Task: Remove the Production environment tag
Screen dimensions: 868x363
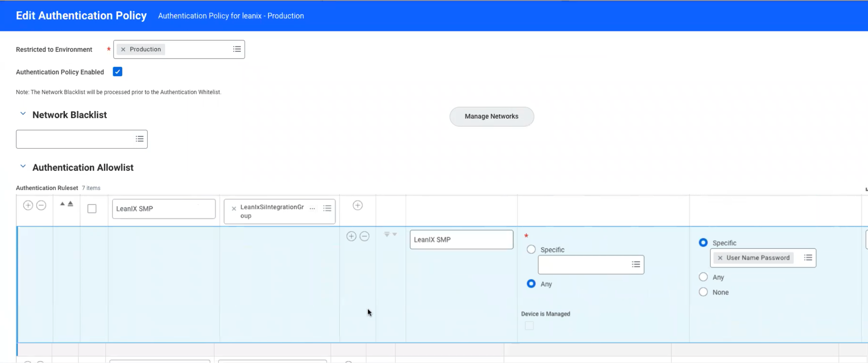Action: [x=123, y=49]
